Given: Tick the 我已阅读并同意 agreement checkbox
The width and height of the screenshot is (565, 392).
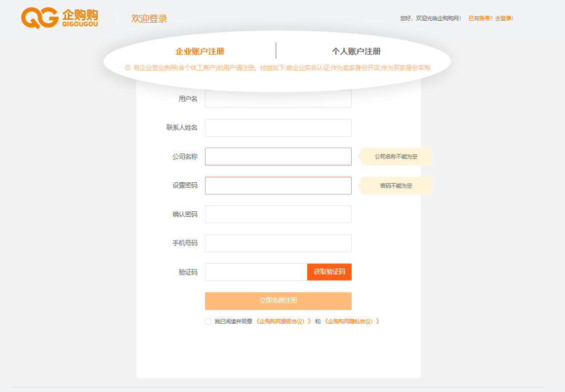Looking at the screenshot, I should pos(208,321).
